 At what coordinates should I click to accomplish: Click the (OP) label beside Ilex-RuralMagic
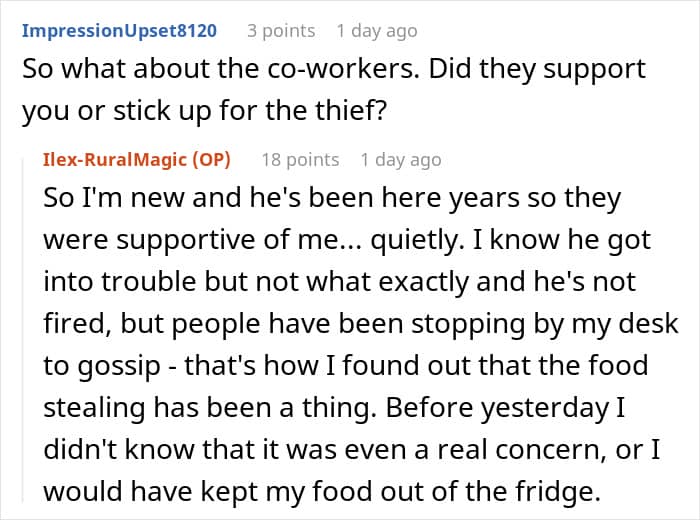[212, 160]
